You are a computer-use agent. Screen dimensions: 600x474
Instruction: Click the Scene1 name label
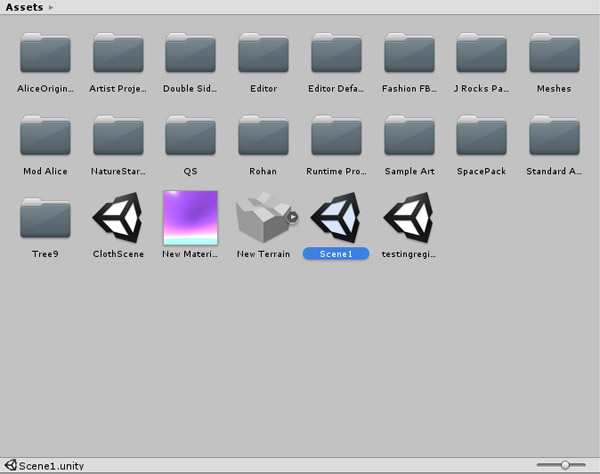click(336, 254)
